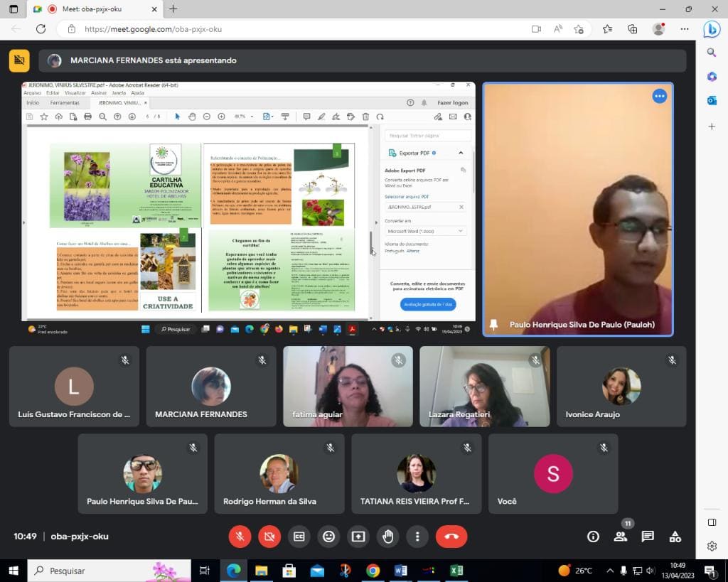Open Meet activities panel
728x582 pixels.
click(x=675, y=537)
